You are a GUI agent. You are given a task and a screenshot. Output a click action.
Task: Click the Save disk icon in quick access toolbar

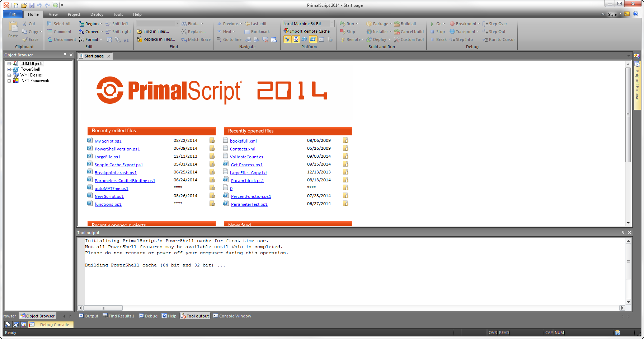(x=32, y=5)
